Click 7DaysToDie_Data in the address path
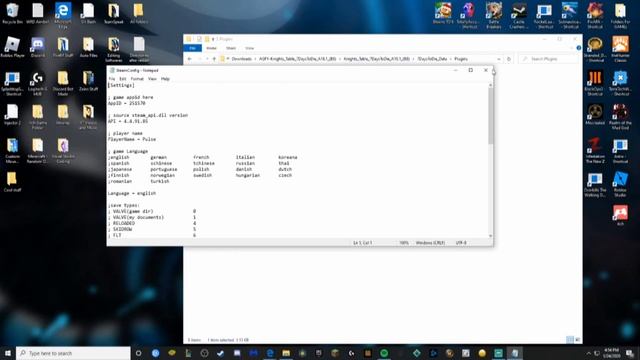640x360 pixels. 432,59
